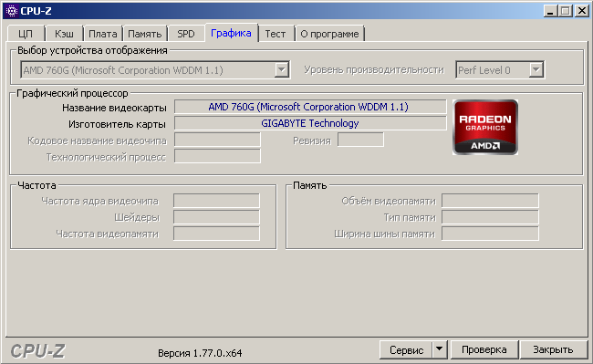
Task: Expand the AMD 760G display device dropdown
Action: [x=282, y=70]
